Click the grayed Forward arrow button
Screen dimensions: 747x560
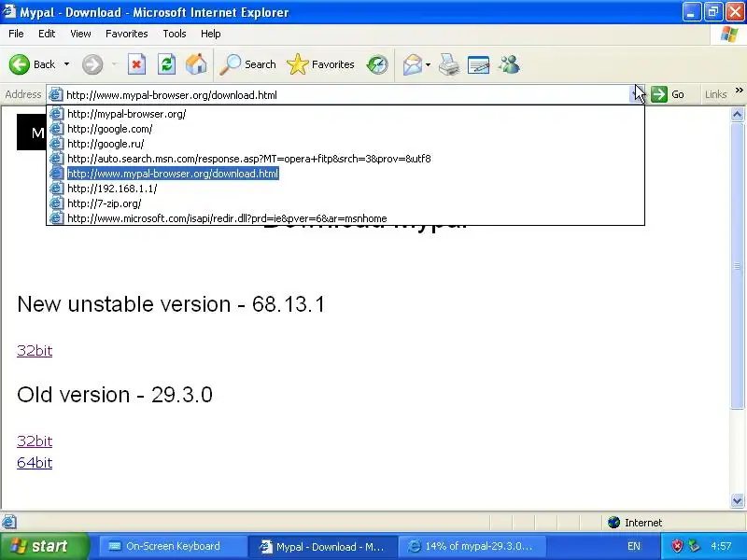[92, 64]
